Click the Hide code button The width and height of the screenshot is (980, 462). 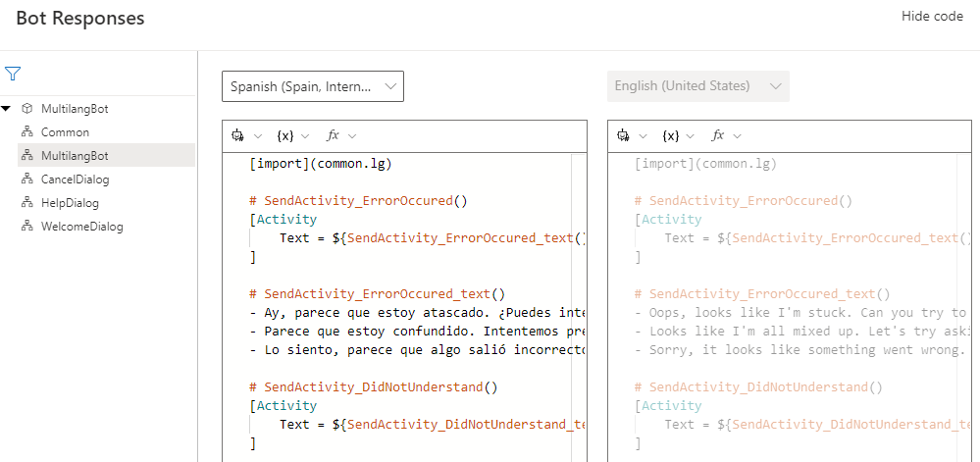point(932,17)
